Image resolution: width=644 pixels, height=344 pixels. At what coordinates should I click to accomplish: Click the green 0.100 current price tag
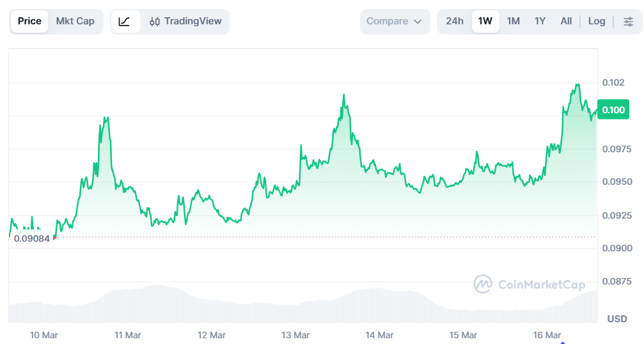tap(613, 110)
